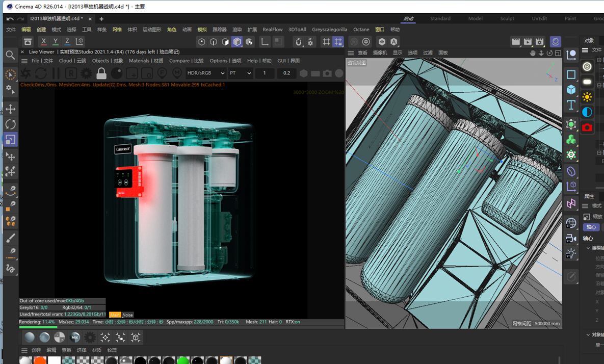Select the green material swatch
This screenshot has width=604, height=364.
tap(183, 360)
